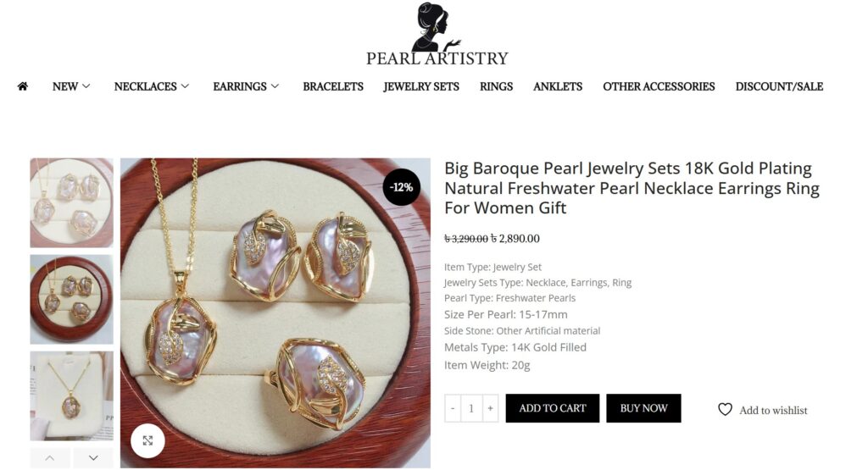The height and width of the screenshot is (470, 868).
Task: Open the DISCOUNT/SALE page
Action: click(779, 86)
